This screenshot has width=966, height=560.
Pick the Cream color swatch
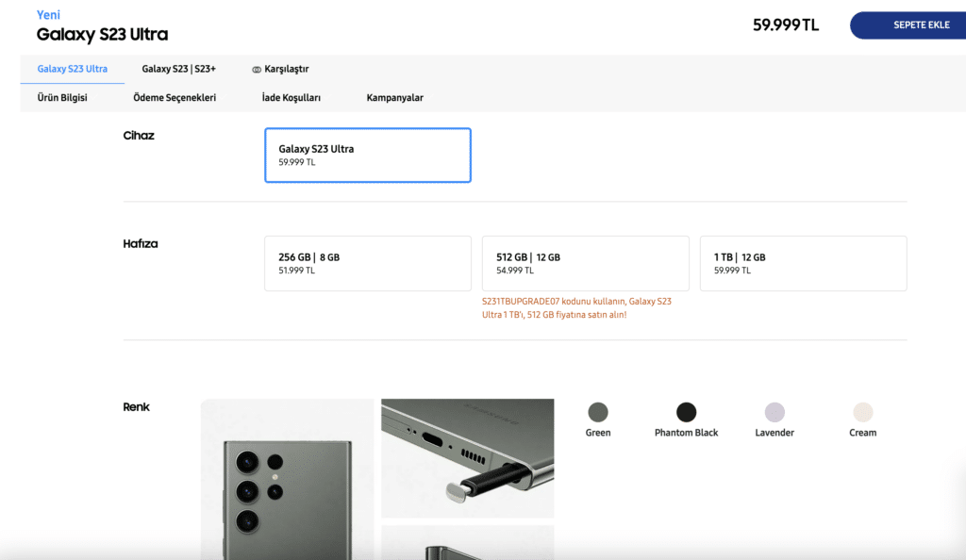(862, 412)
